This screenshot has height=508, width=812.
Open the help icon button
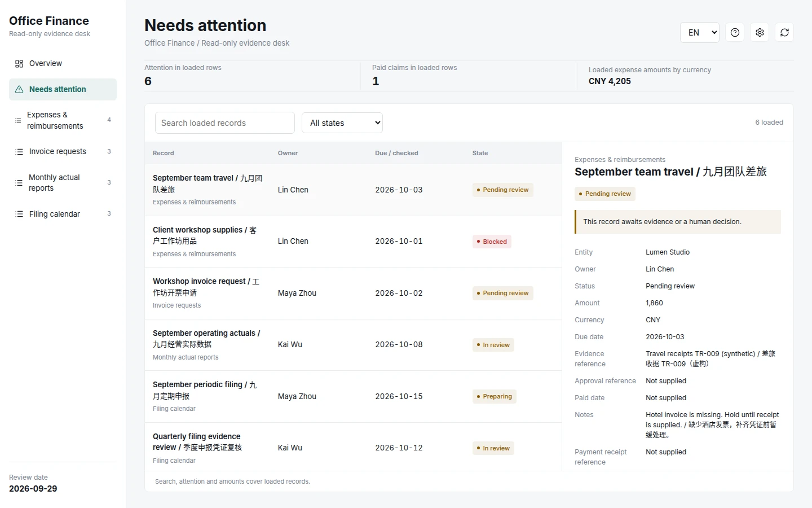[x=735, y=33]
